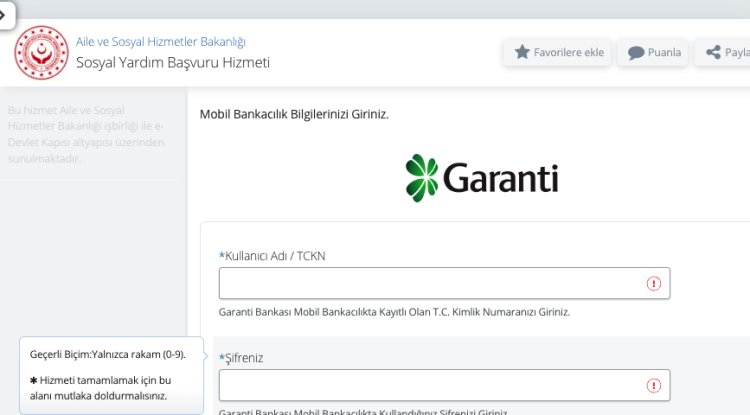The width and height of the screenshot is (750, 415).
Task: Click the Geçerli Biçim validation tooltip
Action: (108, 375)
